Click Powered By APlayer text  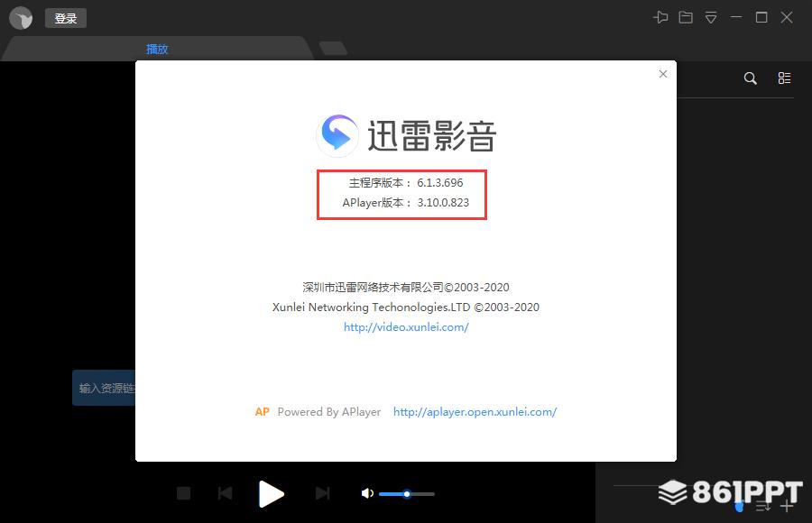(x=328, y=412)
